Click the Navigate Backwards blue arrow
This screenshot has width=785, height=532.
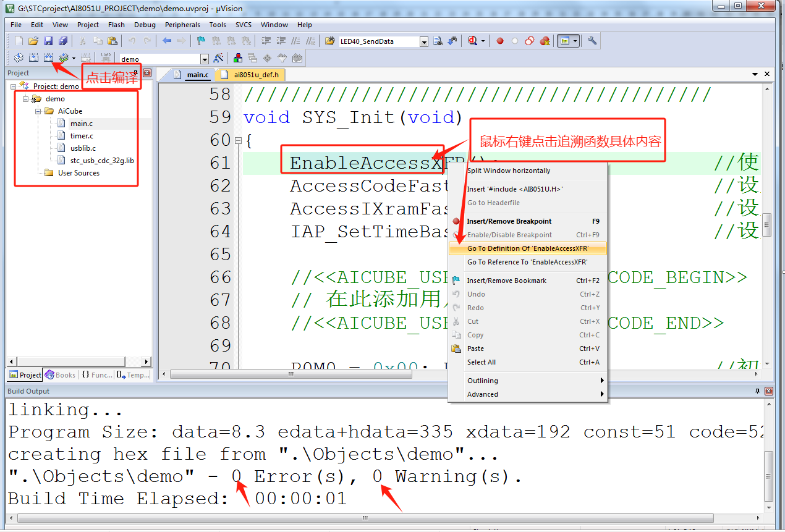(167, 41)
